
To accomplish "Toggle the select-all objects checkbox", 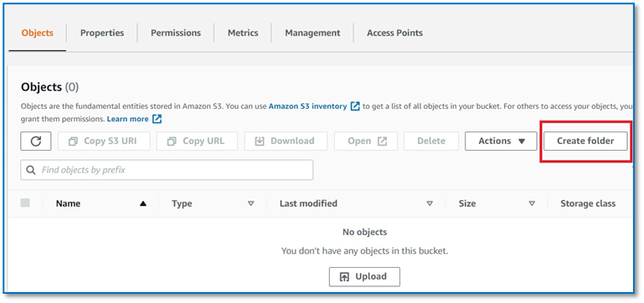I will pyautogui.click(x=25, y=203).
